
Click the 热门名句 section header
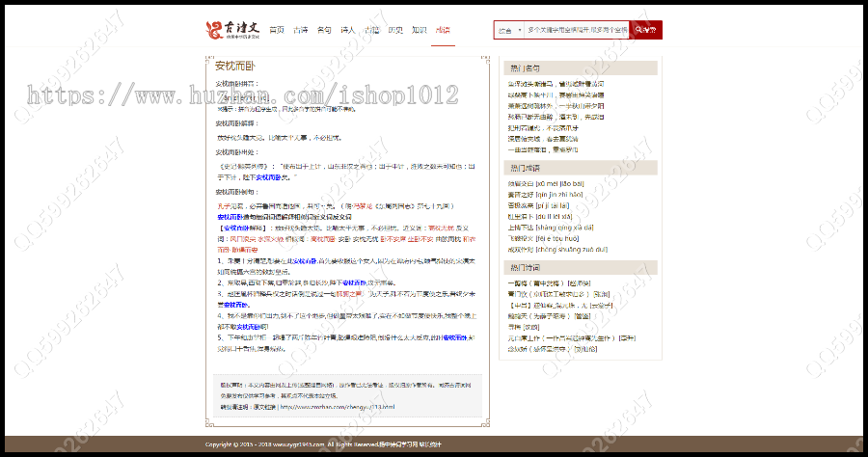[x=526, y=68]
